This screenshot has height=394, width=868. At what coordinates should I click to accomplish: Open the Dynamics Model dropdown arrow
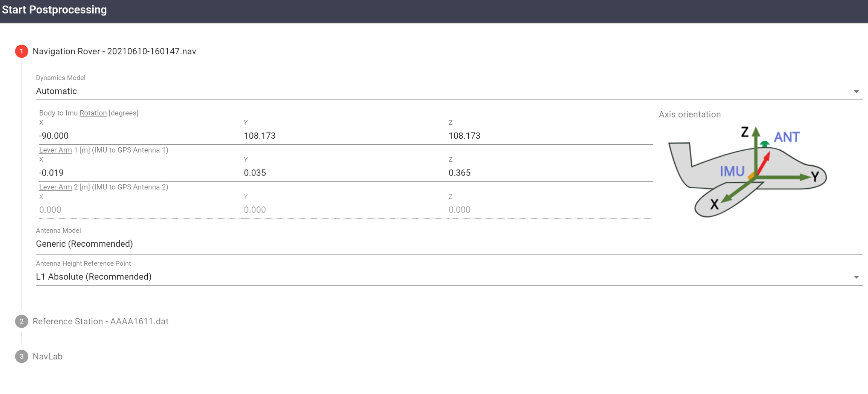click(x=856, y=92)
